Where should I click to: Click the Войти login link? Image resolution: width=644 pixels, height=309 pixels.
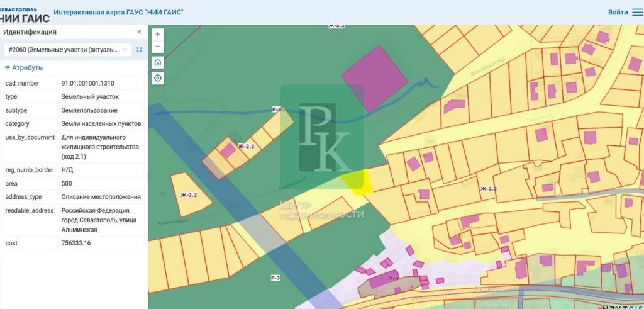pos(618,12)
